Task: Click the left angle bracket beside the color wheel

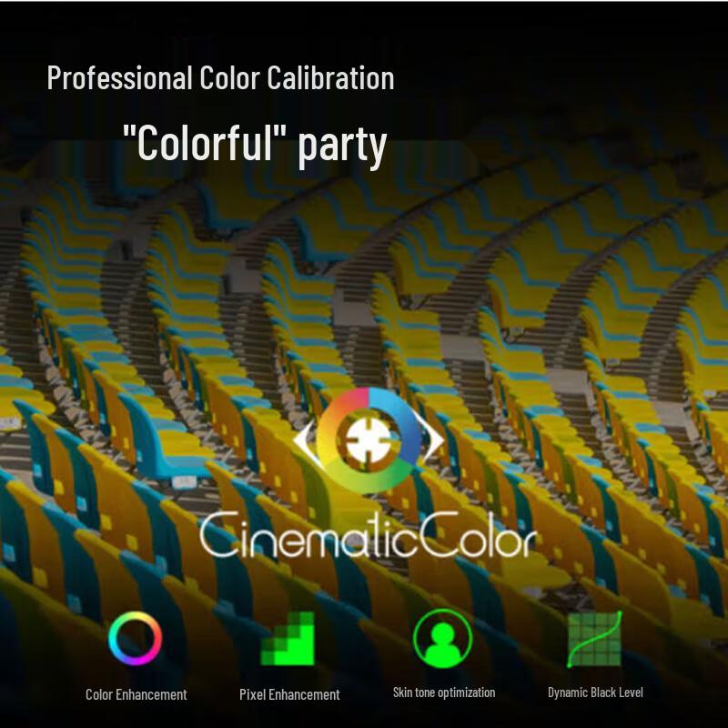Action: click(x=301, y=441)
